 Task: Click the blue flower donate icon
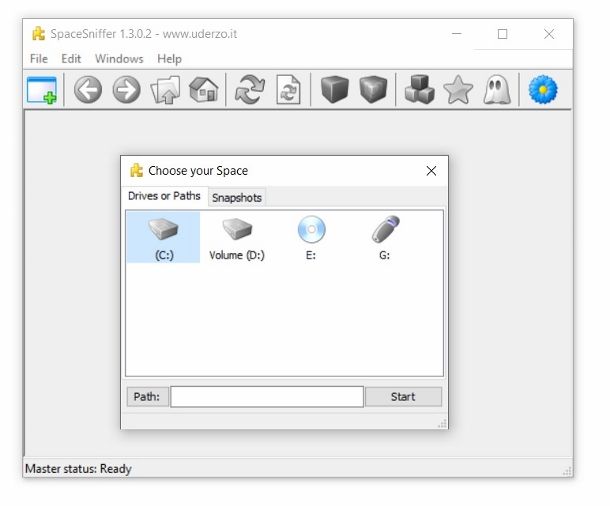[x=543, y=90]
